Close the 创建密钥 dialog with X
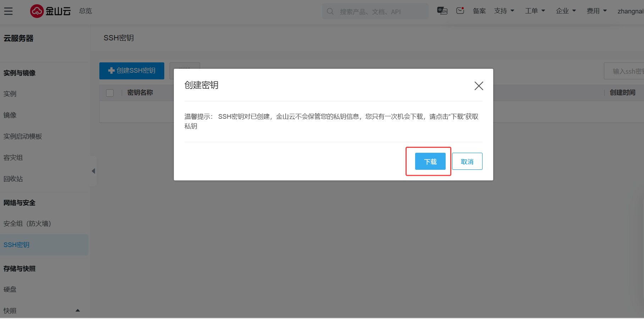Screen dimensions: 644x319 (x=479, y=86)
